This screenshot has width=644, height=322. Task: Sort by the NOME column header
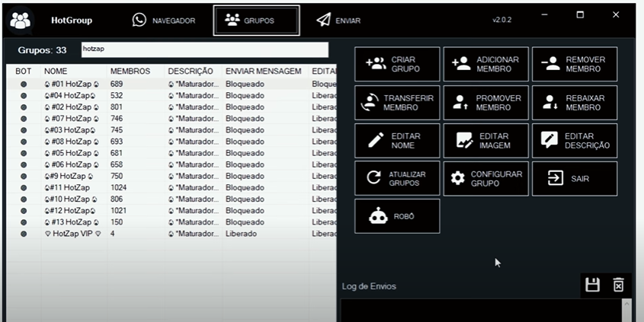[x=56, y=72]
